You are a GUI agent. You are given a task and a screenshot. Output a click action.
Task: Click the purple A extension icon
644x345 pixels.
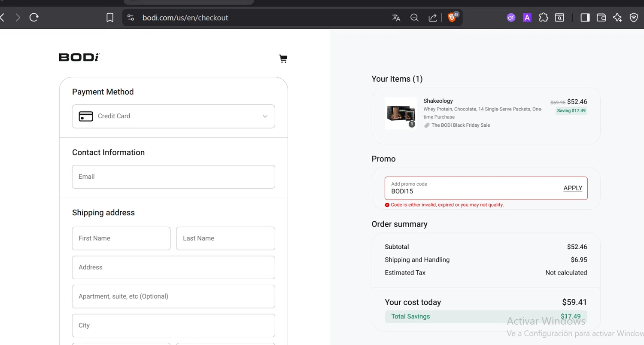(x=527, y=18)
